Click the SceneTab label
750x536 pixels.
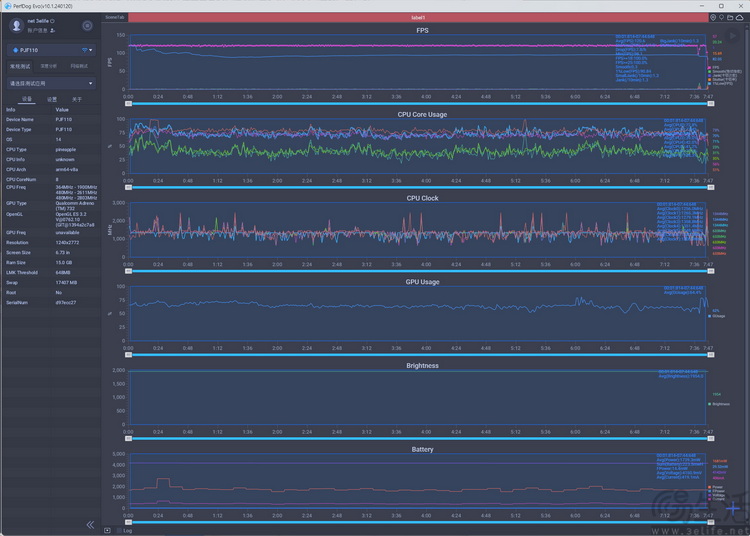114,17
